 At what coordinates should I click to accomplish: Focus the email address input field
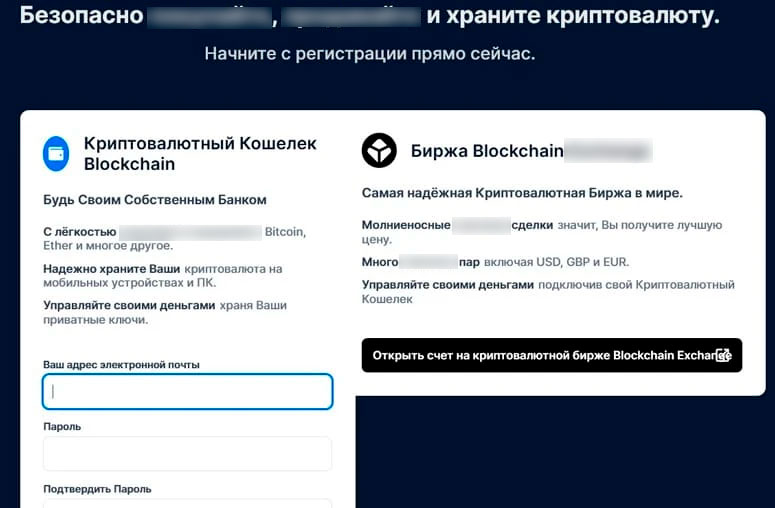click(x=187, y=391)
